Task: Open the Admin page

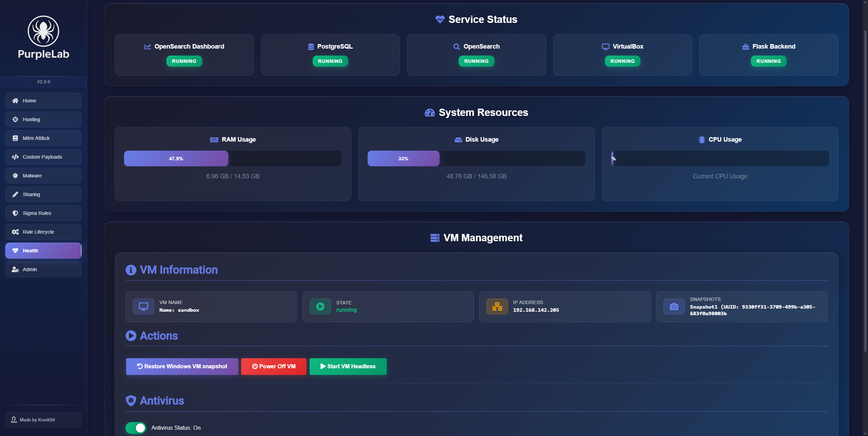Action: pyautogui.click(x=43, y=269)
